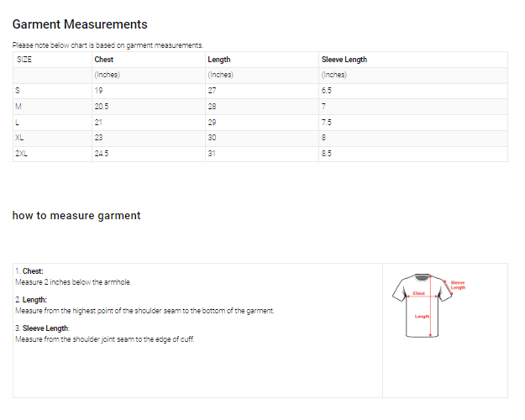The height and width of the screenshot is (420, 525).
Task: Select the S size row label
Action: [x=18, y=91]
